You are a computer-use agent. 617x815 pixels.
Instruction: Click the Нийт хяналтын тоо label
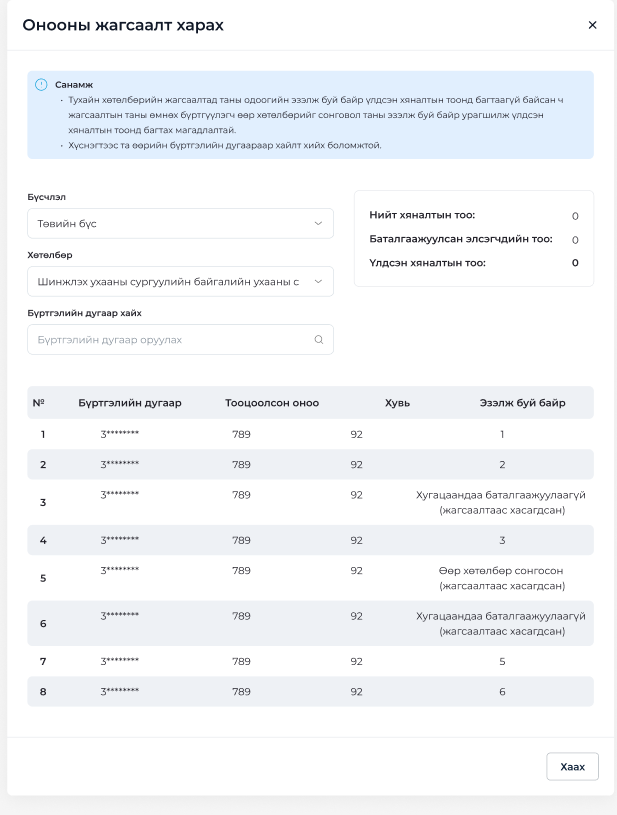coord(422,215)
